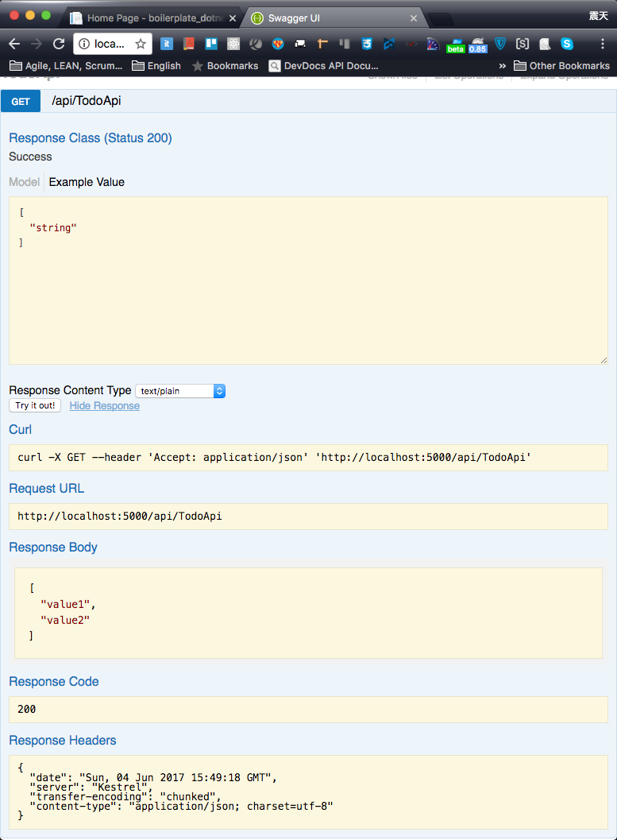Click the site info icon in address bar
The height and width of the screenshot is (840, 617).
tap(83, 45)
